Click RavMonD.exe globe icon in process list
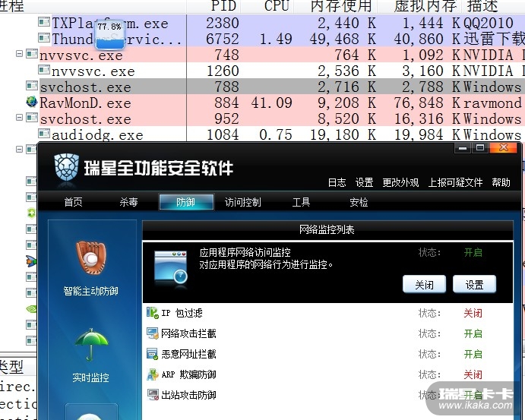The width and height of the screenshot is (525, 420). pyautogui.click(x=31, y=102)
